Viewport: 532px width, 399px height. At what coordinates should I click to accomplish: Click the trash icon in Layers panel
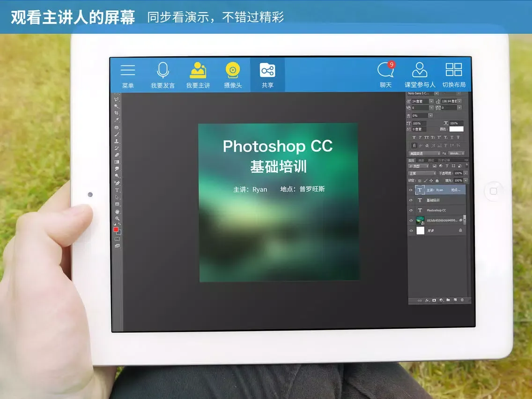pos(462,300)
